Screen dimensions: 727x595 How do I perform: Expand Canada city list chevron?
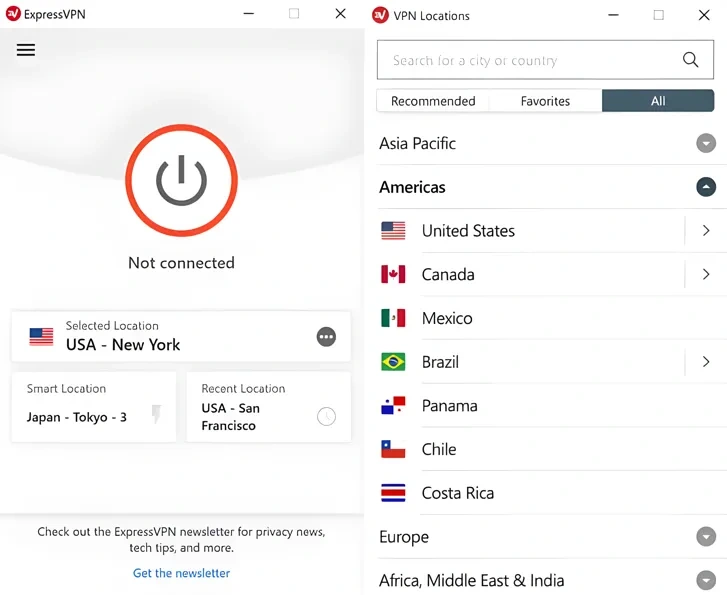click(706, 274)
